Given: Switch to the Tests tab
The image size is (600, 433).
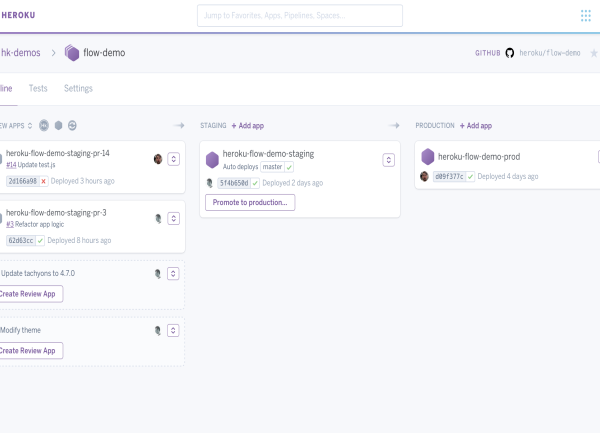Looking at the screenshot, I should tap(38, 88).
